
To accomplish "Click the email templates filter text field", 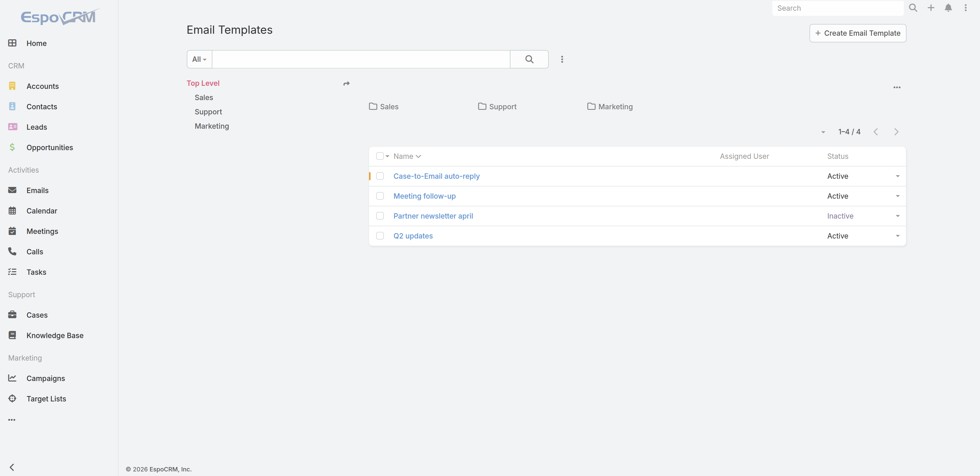I will 361,59.
